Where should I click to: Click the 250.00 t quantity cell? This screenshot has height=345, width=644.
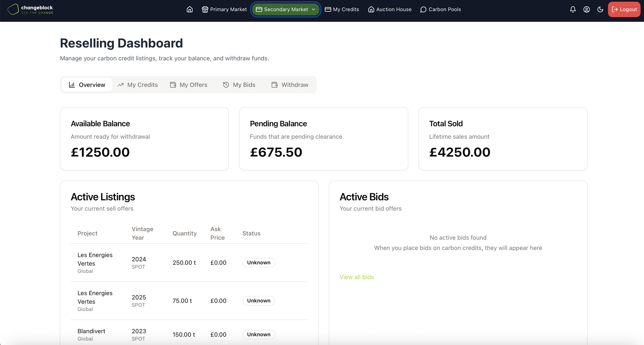tap(184, 263)
